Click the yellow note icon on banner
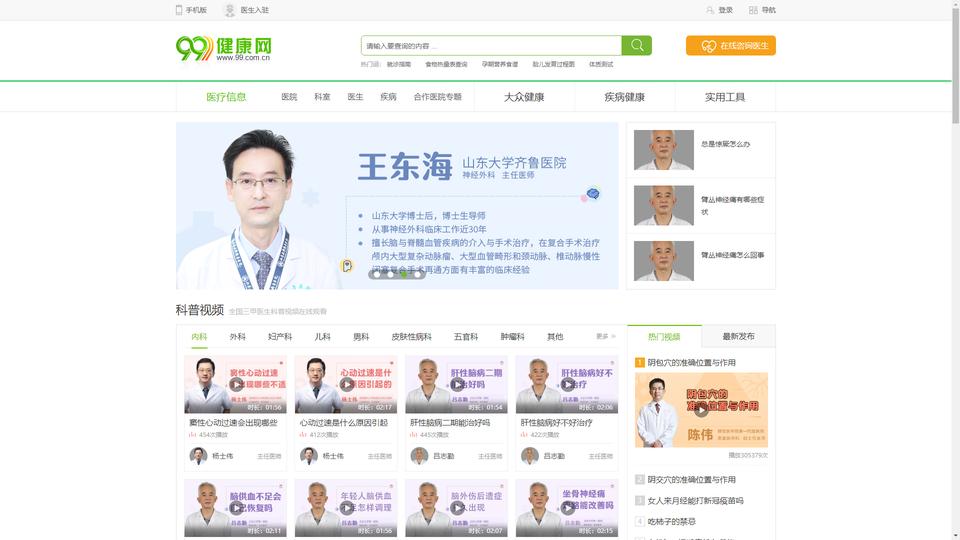This screenshot has height=540, width=960. click(x=347, y=265)
